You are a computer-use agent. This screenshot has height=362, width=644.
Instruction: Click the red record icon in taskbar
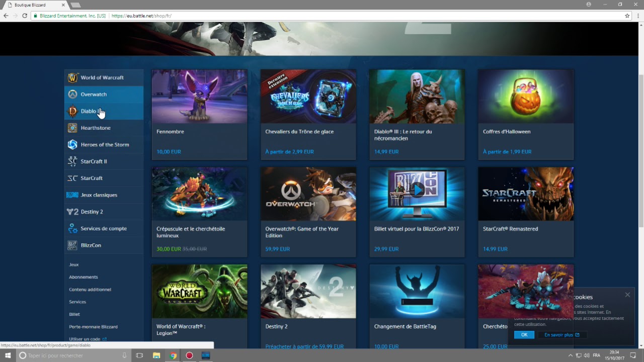[189, 355]
